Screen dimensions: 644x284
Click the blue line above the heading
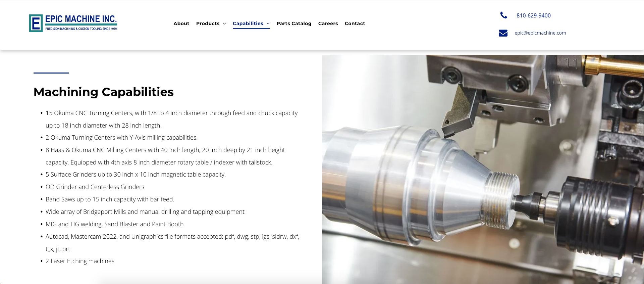pyautogui.click(x=51, y=73)
